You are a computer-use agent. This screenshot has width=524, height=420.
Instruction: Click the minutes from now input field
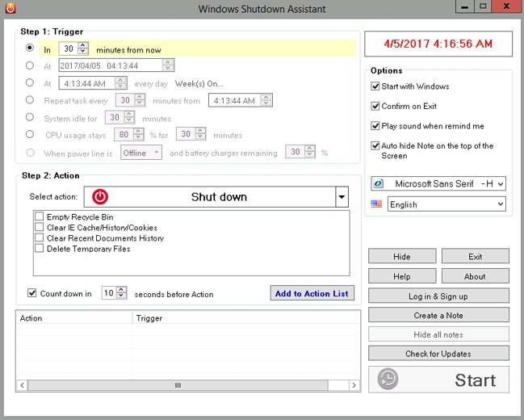click(69, 48)
